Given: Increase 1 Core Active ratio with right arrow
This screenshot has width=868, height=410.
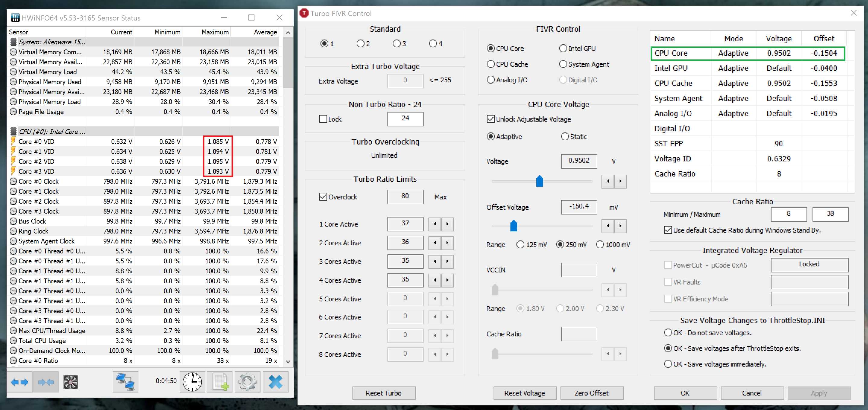Looking at the screenshot, I should [447, 224].
